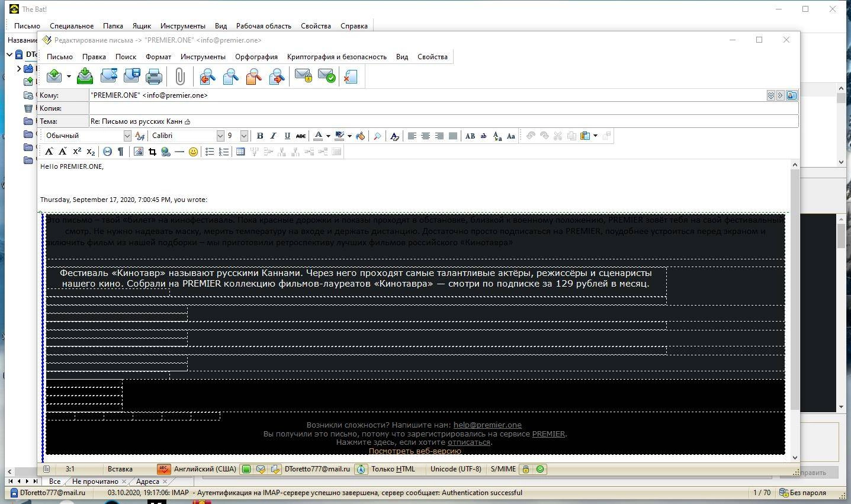Open highlight color dropdown arrow
The width and height of the screenshot is (851, 504).
[349, 136]
